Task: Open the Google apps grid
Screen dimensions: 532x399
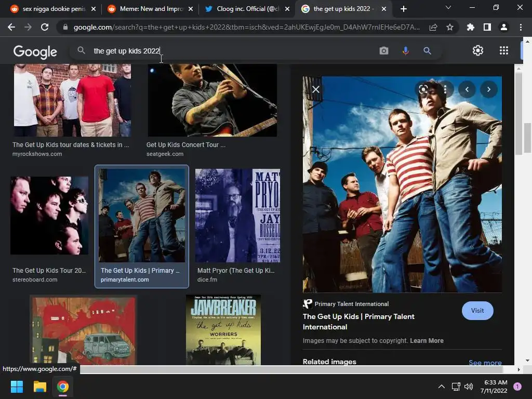Action: pyautogui.click(x=504, y=50)
